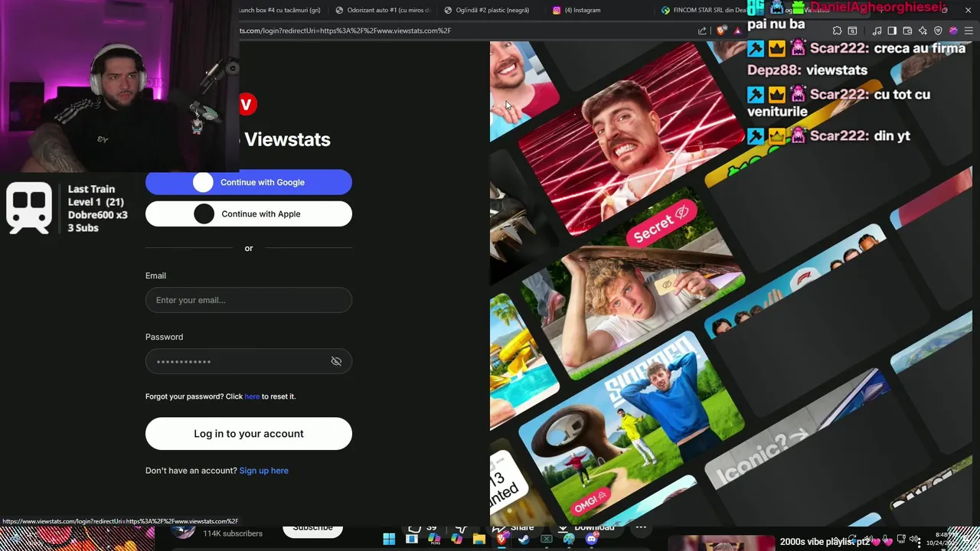Open Copilot icon on the taskbar

(456, 539)
